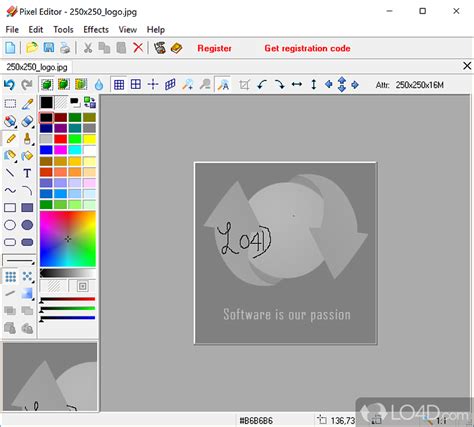Toggle the transparent color swatch option
Screen dimensions: 474x427
pyautogui.click(x=61, y=102)
